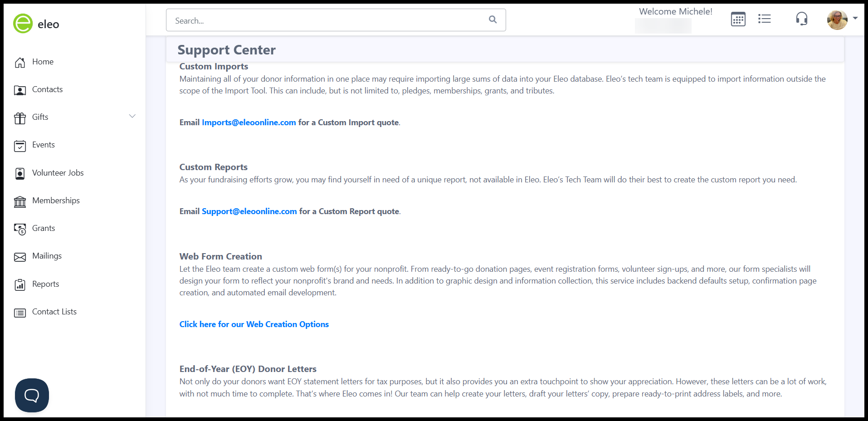Click the Grants money icon
Viewport: 868px width, 421px height.
[20, 229]
